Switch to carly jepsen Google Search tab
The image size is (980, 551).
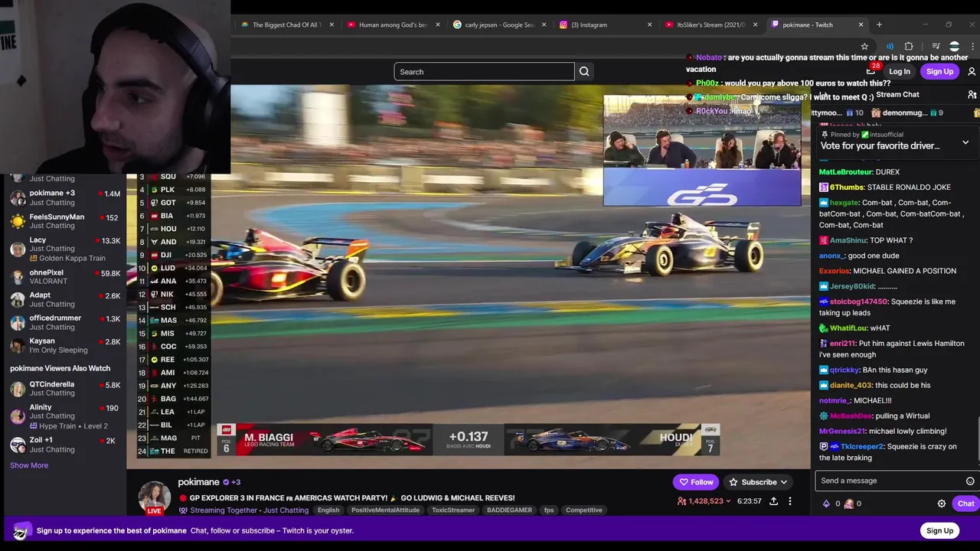click(498, 24)
